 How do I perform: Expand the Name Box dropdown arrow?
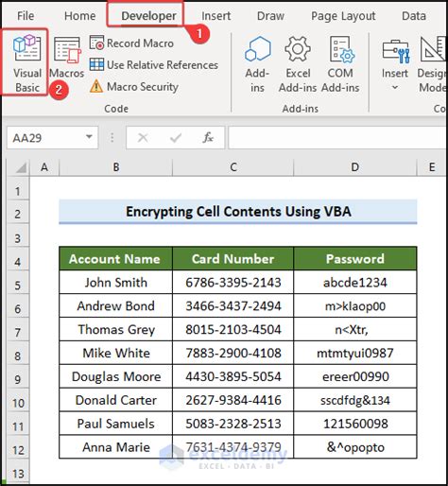(x=89, y=137)
